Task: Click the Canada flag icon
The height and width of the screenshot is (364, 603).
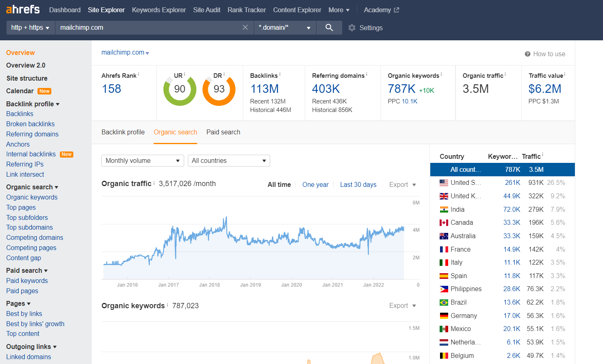Action: [444, 223]
